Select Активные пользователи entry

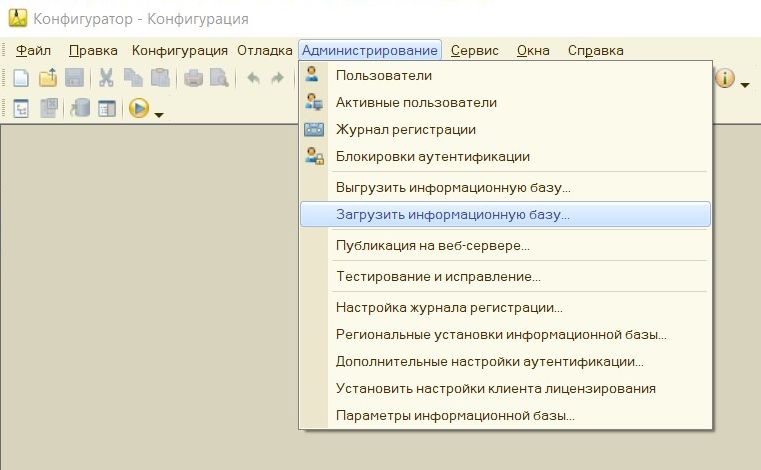pyautogui.click(x=505, y=102)
